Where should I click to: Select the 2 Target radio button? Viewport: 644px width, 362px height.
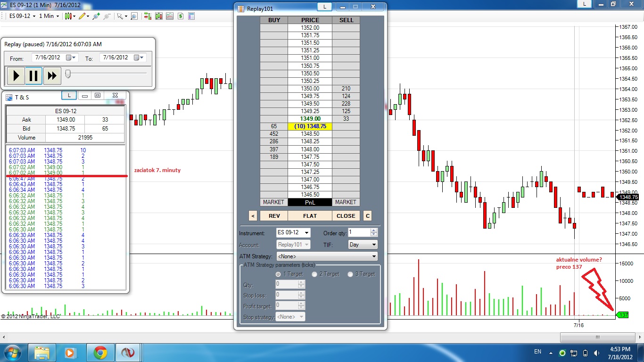pyautogui.click(x=314, y=274)
